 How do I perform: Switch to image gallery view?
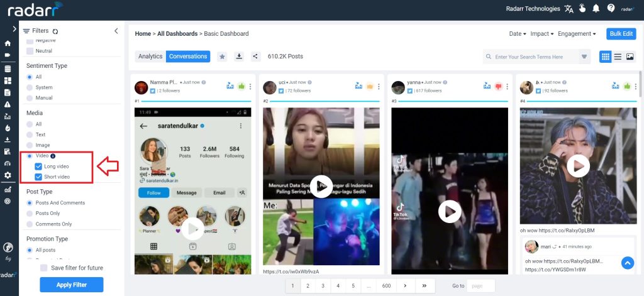[x=630, y=57]
